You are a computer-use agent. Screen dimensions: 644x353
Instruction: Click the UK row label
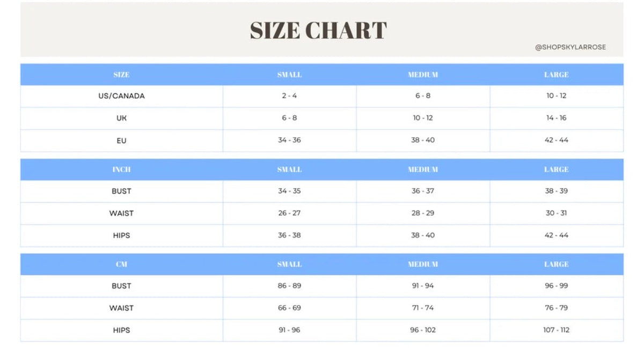[x=121, y=118]
